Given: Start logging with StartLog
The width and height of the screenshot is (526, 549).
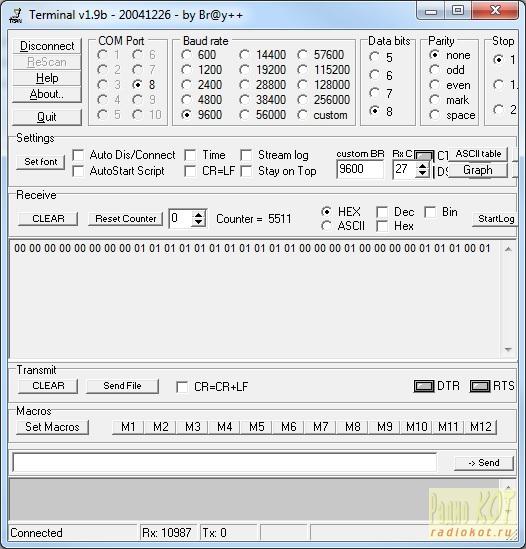Looking at the screenshot, I should click(495, 219).
